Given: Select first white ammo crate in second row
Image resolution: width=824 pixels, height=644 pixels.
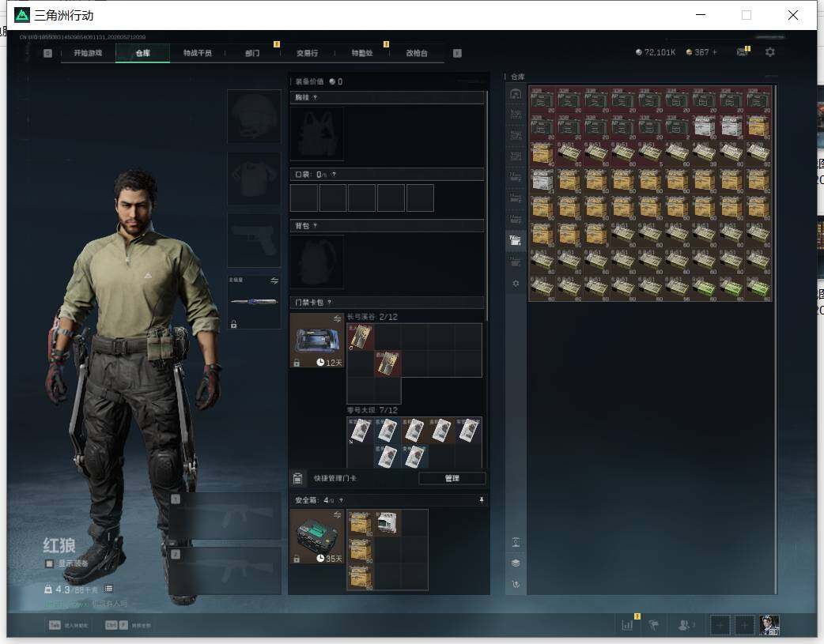Looking at the screenshot, I should [704, 126].
